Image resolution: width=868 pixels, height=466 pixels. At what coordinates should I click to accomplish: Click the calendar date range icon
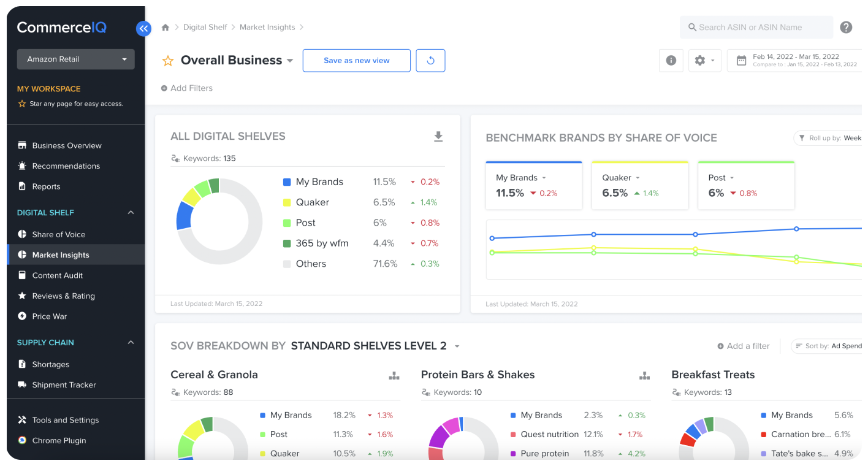point(741,61)
